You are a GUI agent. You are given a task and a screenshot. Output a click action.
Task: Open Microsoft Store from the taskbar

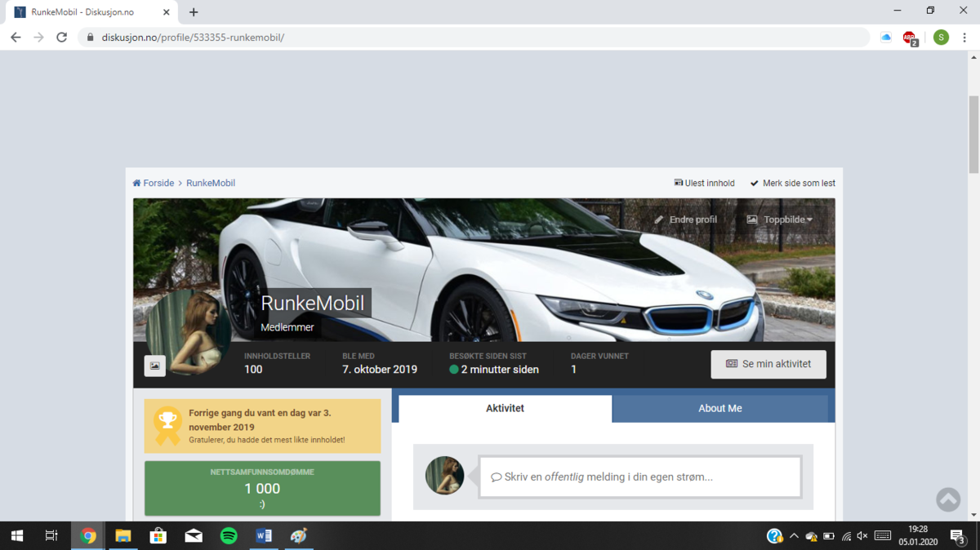click(158, 536)
